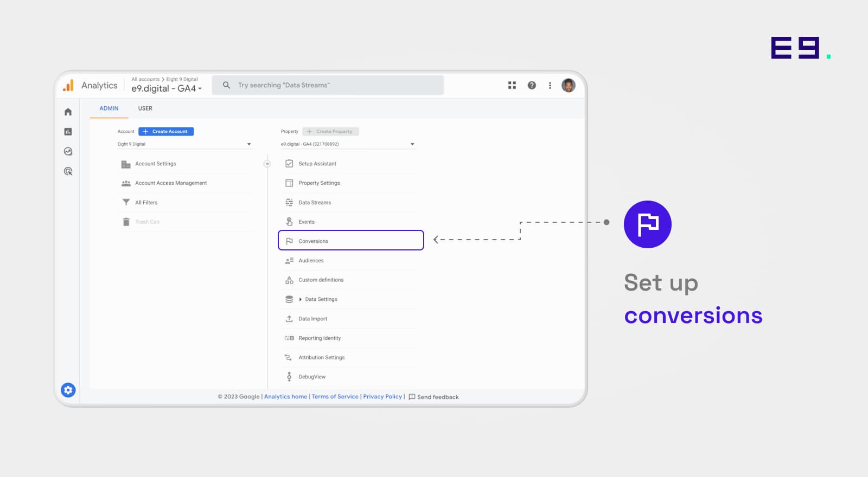Viewport: 868px width, 477px height.
Task: Click the Conversions flag icon
Action: point(289,241)
